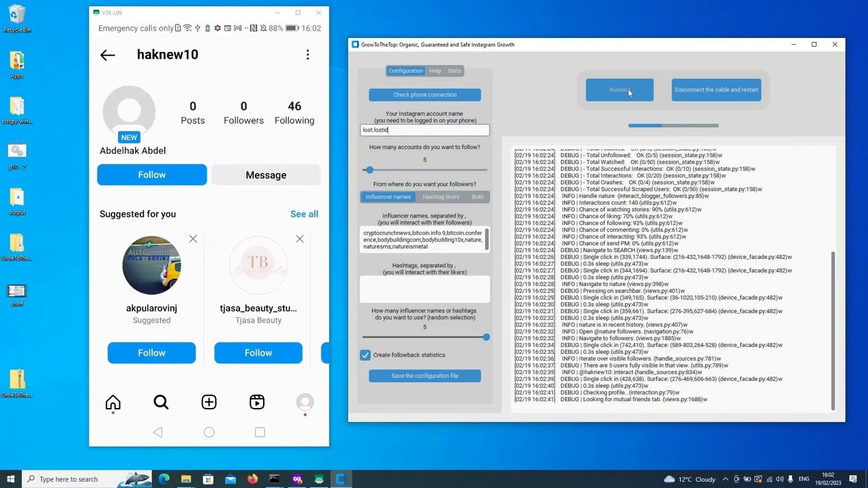868x488 pixels.
Task: Tap the Android recent apps square
Action: click(x=260, y=432)
